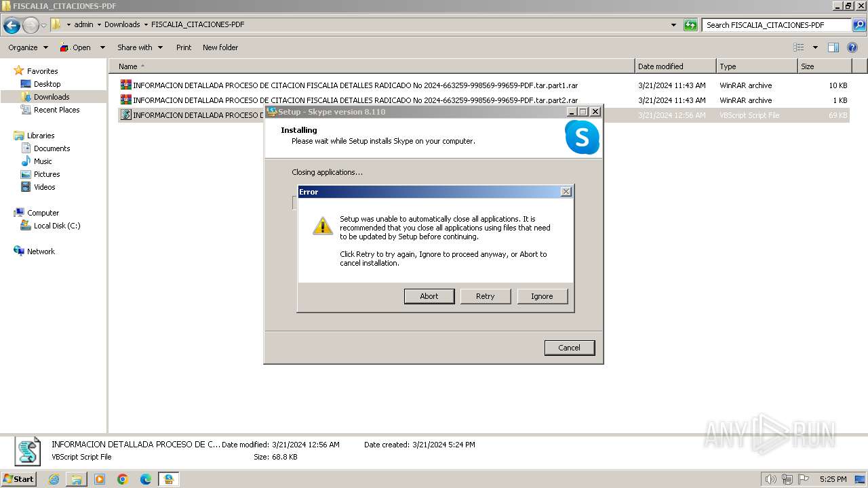Click Abort in the Error dialog

click(429, 296)
